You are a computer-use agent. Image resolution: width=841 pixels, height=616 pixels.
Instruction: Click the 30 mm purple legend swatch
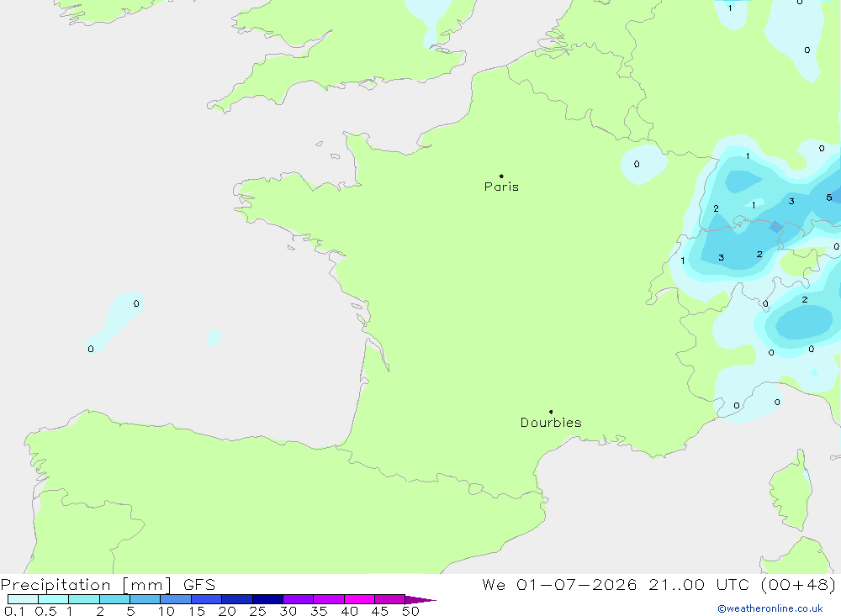[x=298, y=599]
